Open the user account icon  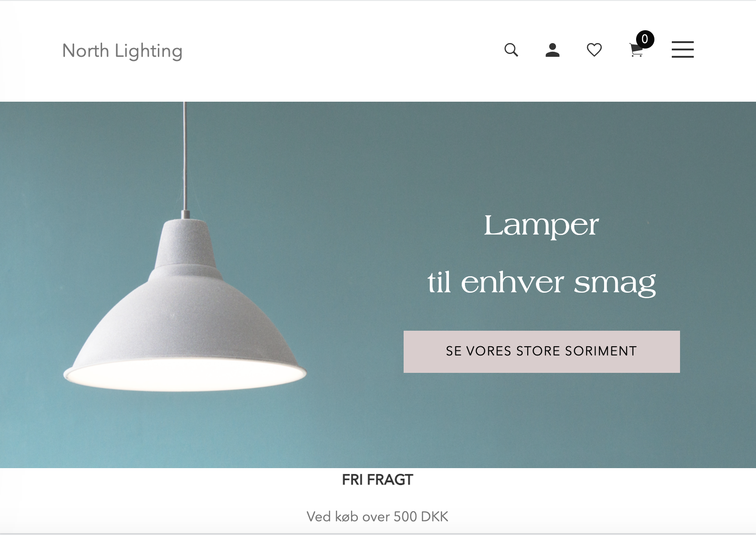pos(553,49)
